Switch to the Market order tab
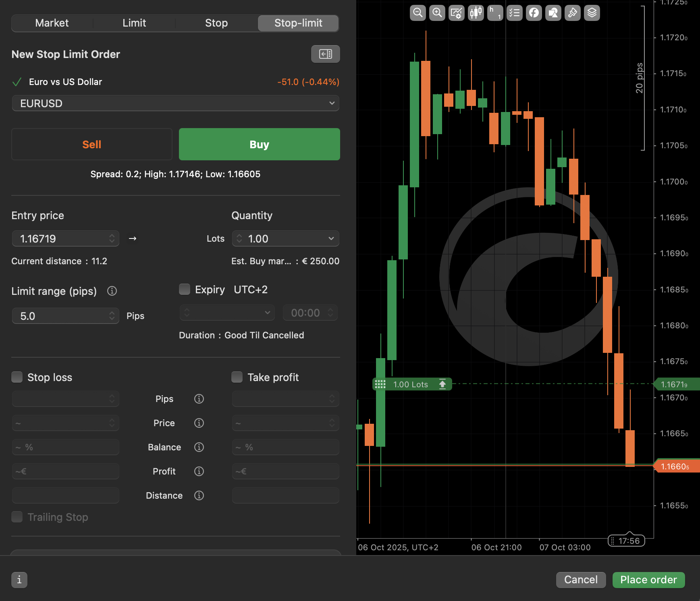Viewport: 700px width, 601px height. click(x=52, y=23)
